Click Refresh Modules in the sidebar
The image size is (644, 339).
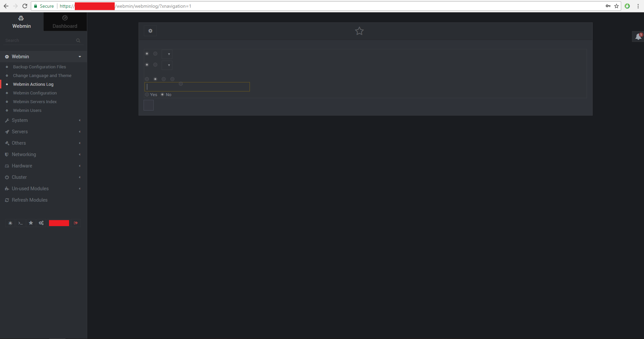[x=30, y=200]
